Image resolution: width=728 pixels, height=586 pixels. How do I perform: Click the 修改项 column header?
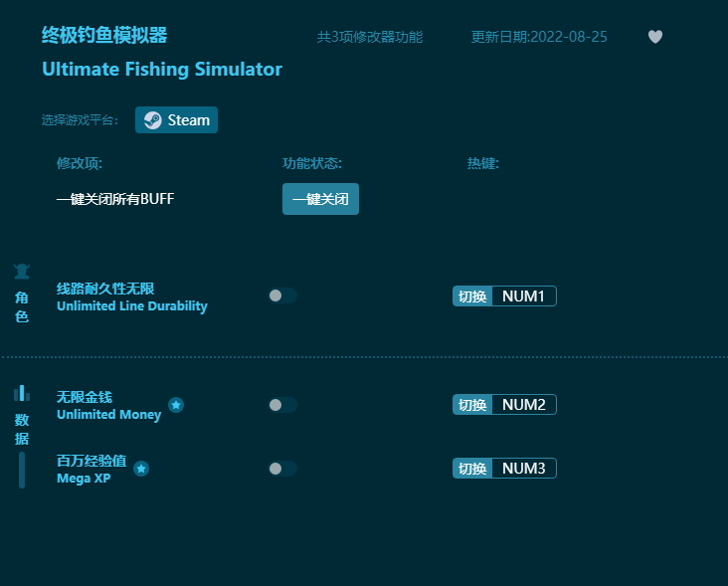80,163
